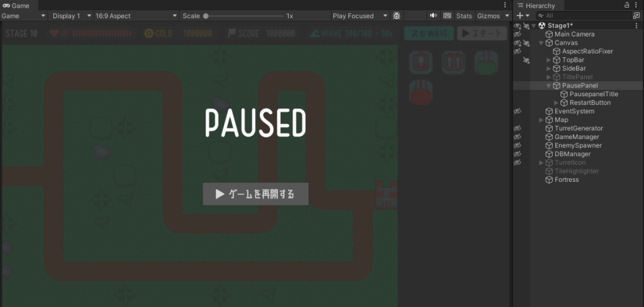Screen dimensions: 644x307
Task: Click the スタート start button
Action: tap(482, 33)
